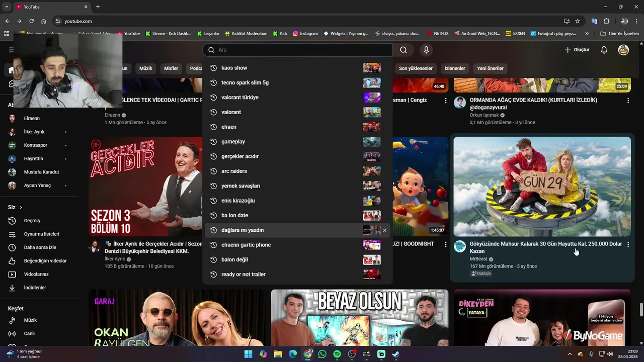Open Tüm Yer İşaretleri bookmarks folder
This screenshot has width=644, height=362.
coord(620,34)
